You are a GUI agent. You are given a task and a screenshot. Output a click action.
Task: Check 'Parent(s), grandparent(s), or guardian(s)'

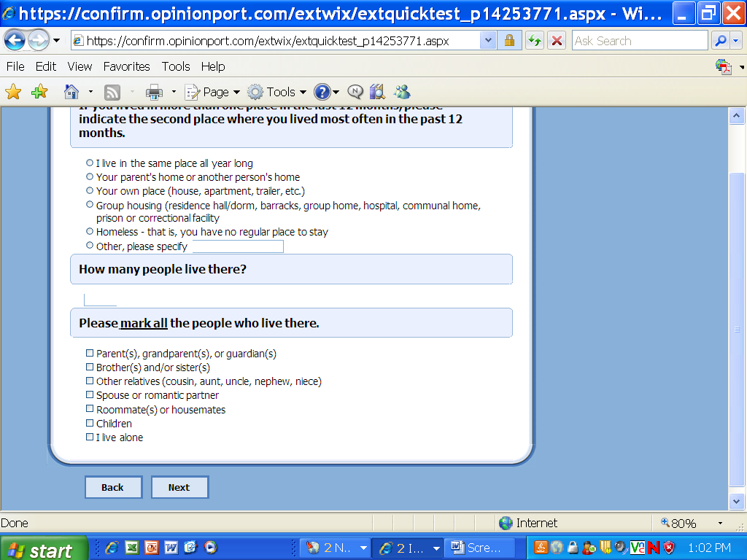click(x=90, y=353)
